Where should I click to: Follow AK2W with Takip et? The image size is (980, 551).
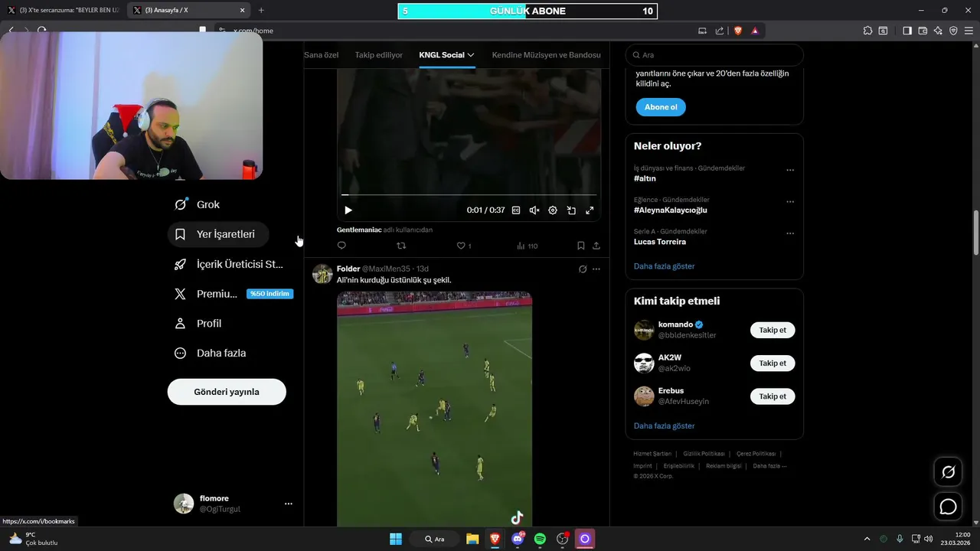coord(773,364)
